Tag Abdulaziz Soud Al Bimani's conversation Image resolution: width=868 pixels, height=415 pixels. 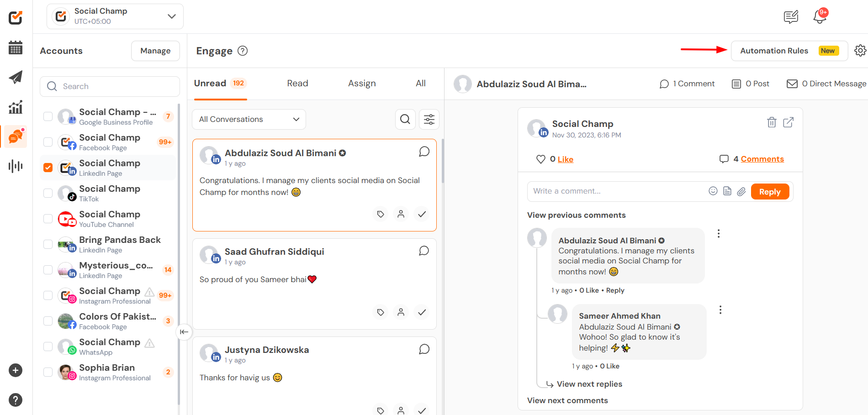[381, 214]
